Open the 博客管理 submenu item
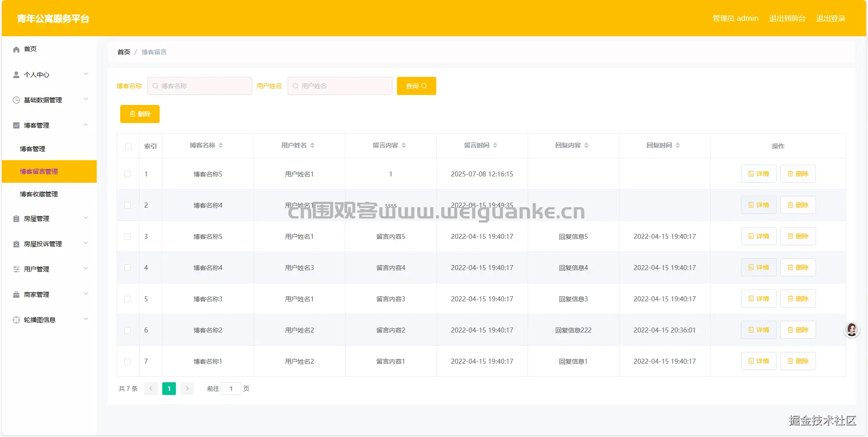This screenshot has width=868, height=437. 49,149
